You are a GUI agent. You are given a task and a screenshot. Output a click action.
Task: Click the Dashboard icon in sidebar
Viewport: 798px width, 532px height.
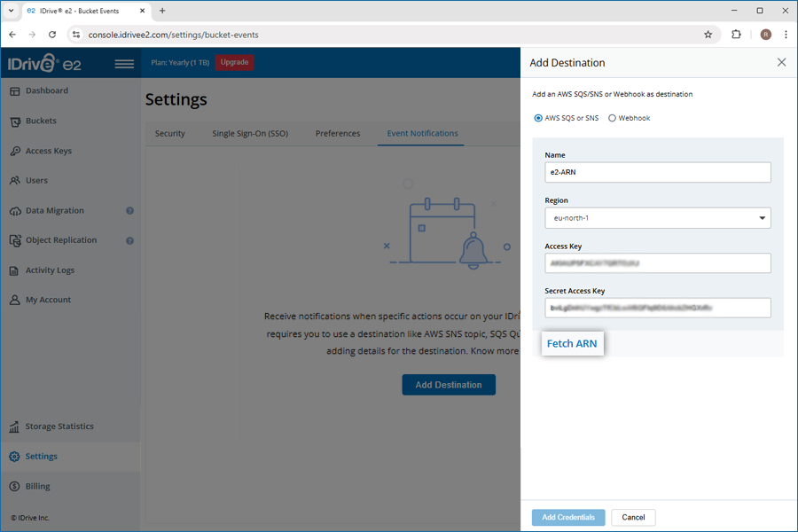pos(15,91)
